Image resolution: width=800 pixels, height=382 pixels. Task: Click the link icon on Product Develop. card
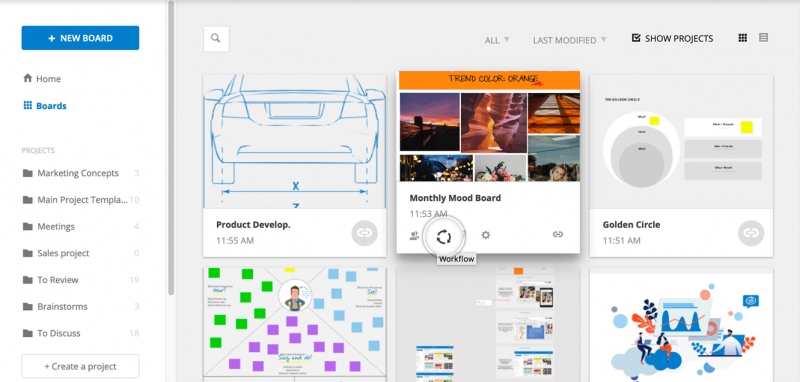click(x=364, y=233)
